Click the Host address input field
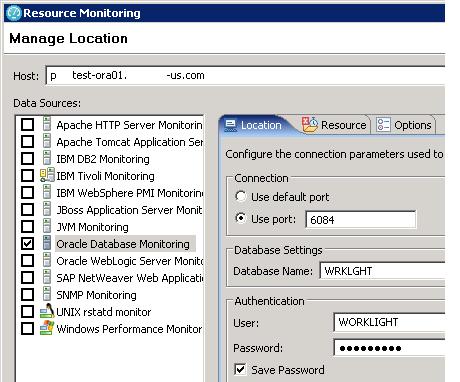 [245, 76]
